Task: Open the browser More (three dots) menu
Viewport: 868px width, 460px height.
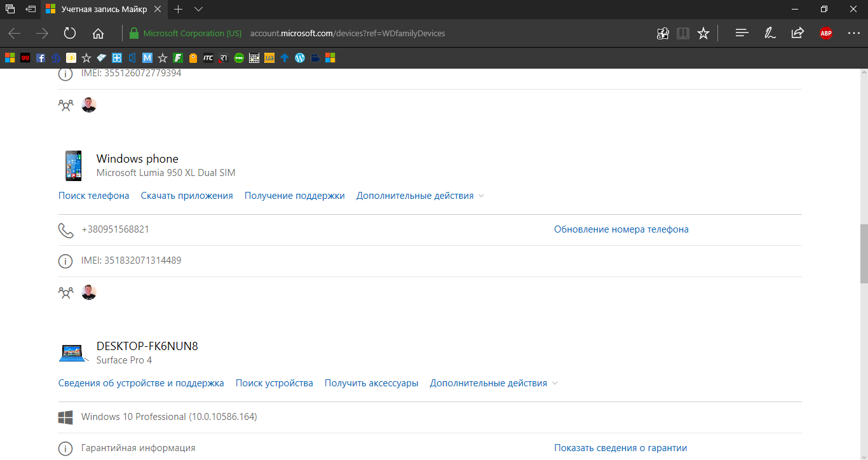Action: click(853, 33)
